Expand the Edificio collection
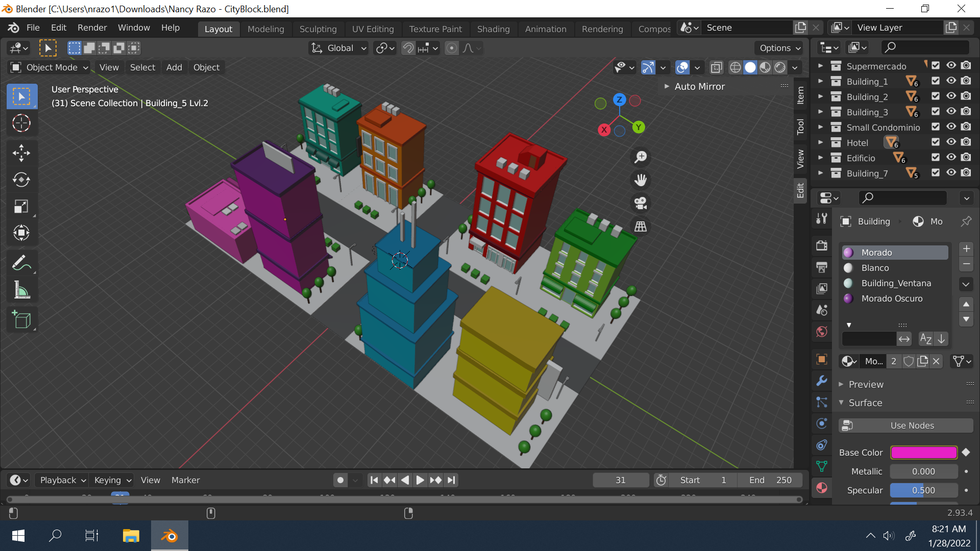This screenshot has width=980, height=551. pyautogui.click(x=820, y=158)
